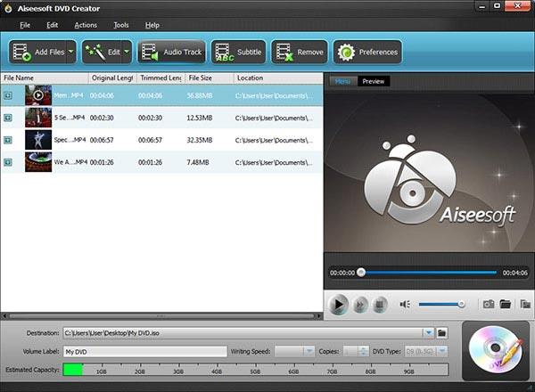The width and height of the screenshot is (535, 392).
Task: Open the Edit magic wand tool
Action: (102, 52)
